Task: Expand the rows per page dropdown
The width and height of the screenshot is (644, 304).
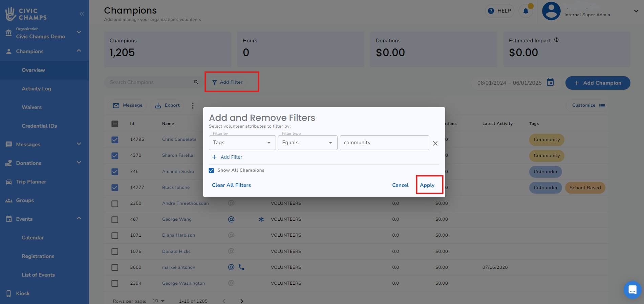Action: [x=158, y=301]
